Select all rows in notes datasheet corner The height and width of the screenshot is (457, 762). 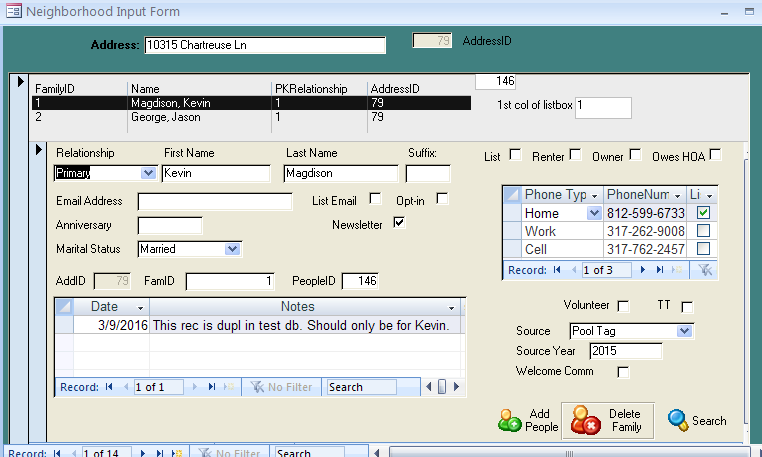click(64, 306)
